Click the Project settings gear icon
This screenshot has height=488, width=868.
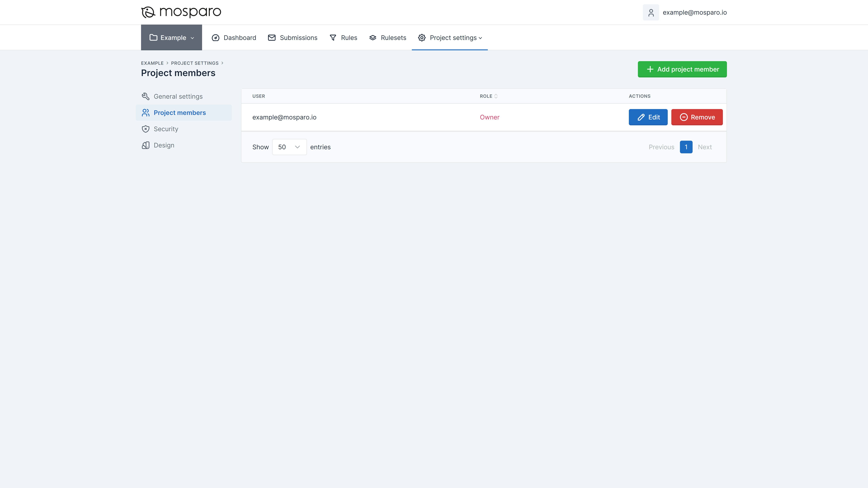coord(422,38)
